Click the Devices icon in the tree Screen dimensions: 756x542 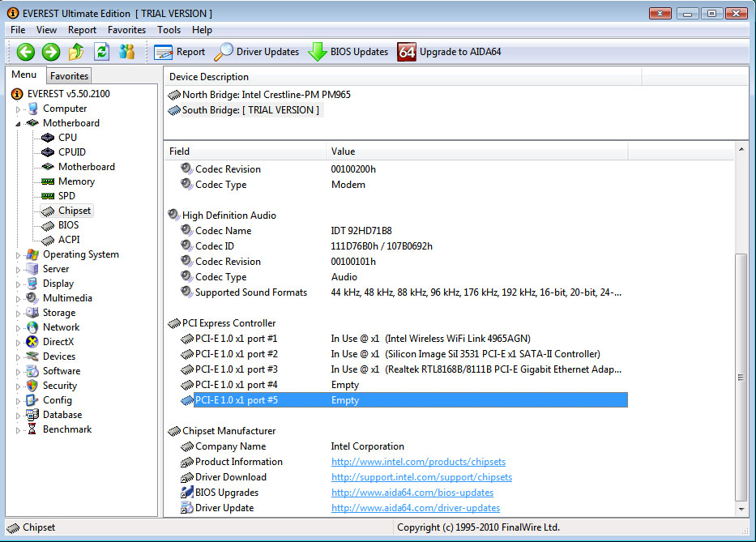click(x=32, y=356)
